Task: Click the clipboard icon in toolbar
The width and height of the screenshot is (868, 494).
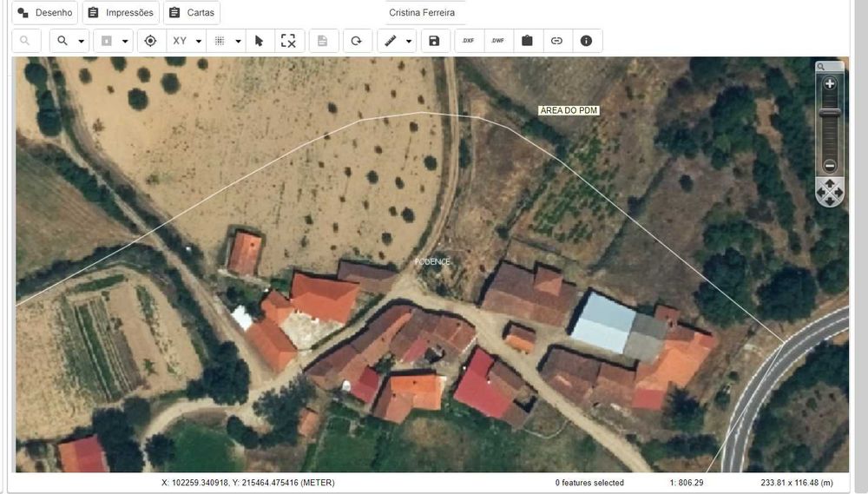Action: tap(527, 41)
